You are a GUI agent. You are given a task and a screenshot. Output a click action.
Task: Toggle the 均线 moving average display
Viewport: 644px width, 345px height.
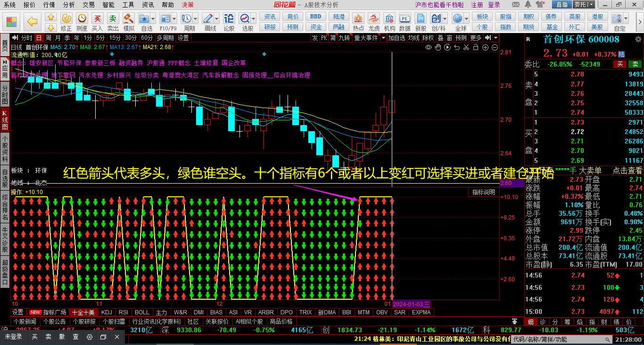[414, 38]
